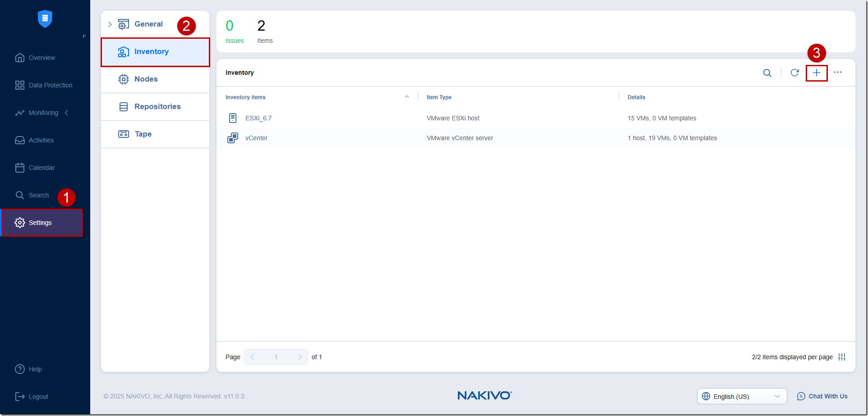Adjust items per page settings icon
Viewport: 868px width, 416px height.
pyautogui.click(x=842, y=357)
